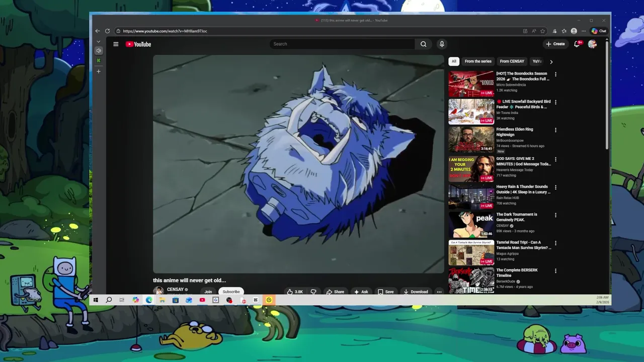This screenshot has width=644, height=362.
Task: Download this video
Action: point(416,292)
